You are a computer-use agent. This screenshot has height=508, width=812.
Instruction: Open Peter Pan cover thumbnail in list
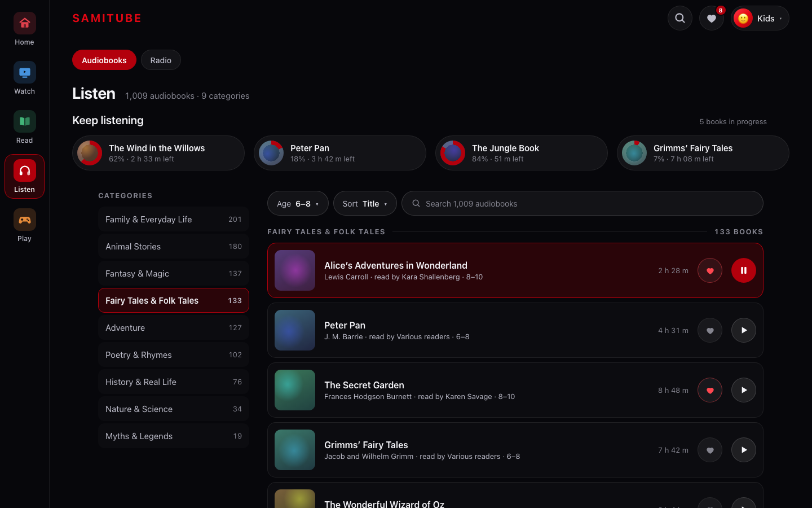[x=295, y=330]
